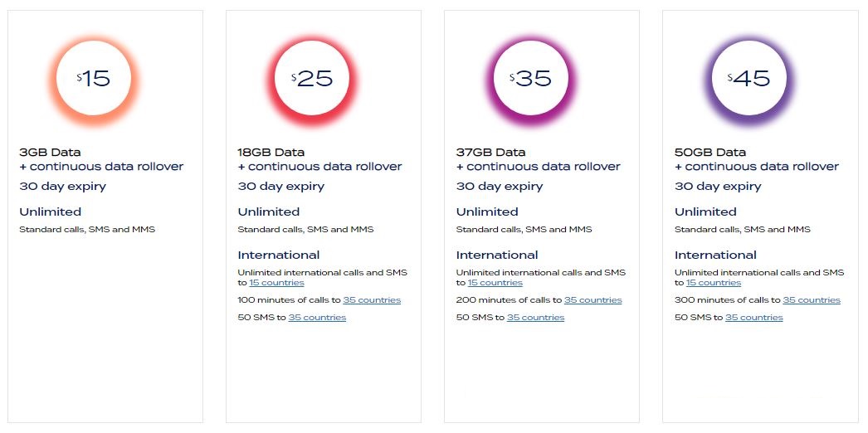Open 50 SMS 35 countries link, $45 plan
Screen dimensions: 868x433
point(753,318)
